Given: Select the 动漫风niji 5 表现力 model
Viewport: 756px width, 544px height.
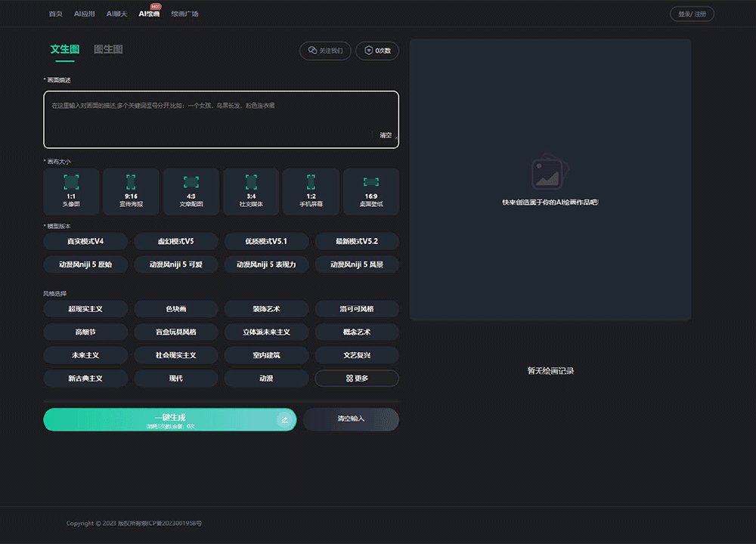Looking at the screenshot, I should point(266,264).
